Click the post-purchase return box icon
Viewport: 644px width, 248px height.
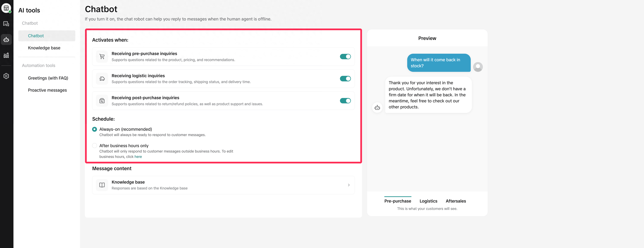point(102,101)
